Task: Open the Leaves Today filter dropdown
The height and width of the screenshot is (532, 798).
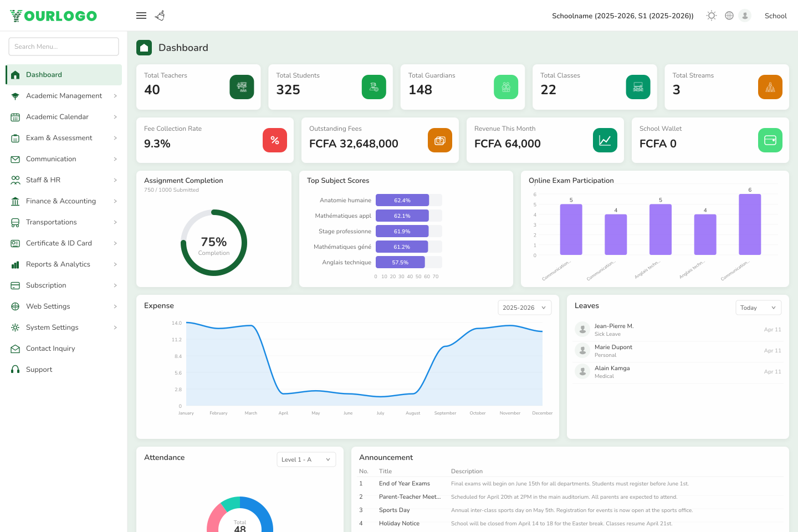Action: [758, 308]
